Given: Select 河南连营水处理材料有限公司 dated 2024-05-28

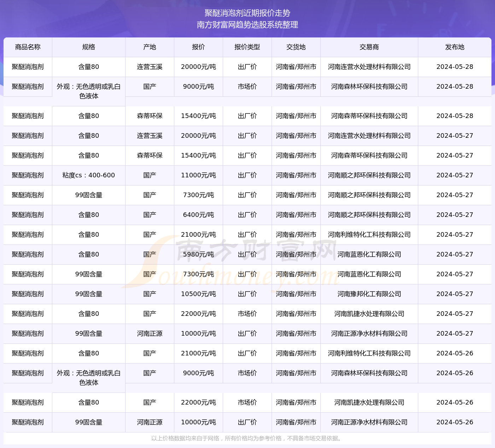Looking at the screenshot, I should coord(369,67).
